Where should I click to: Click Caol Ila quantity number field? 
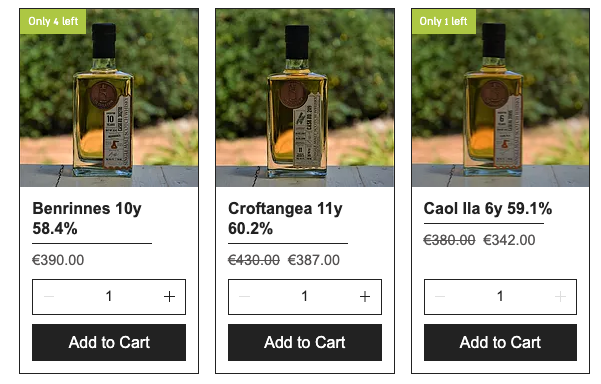(500, 297)
